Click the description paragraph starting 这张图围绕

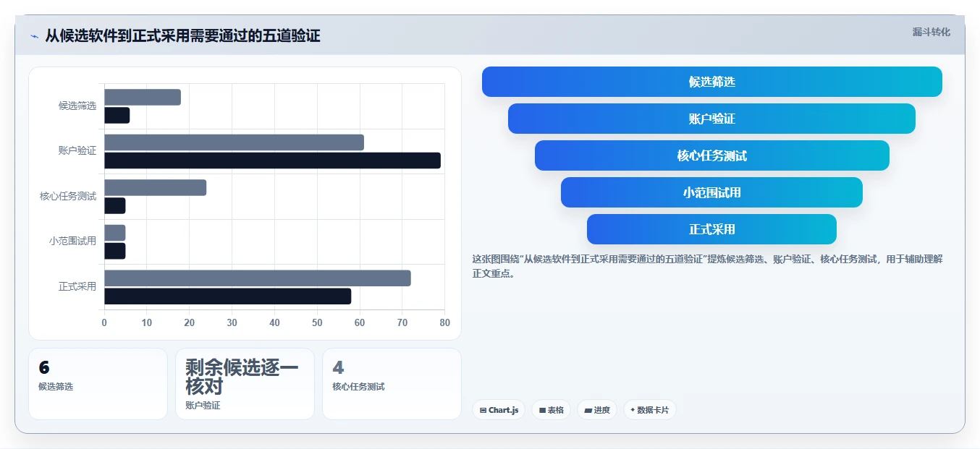click(x=707, y=266)
